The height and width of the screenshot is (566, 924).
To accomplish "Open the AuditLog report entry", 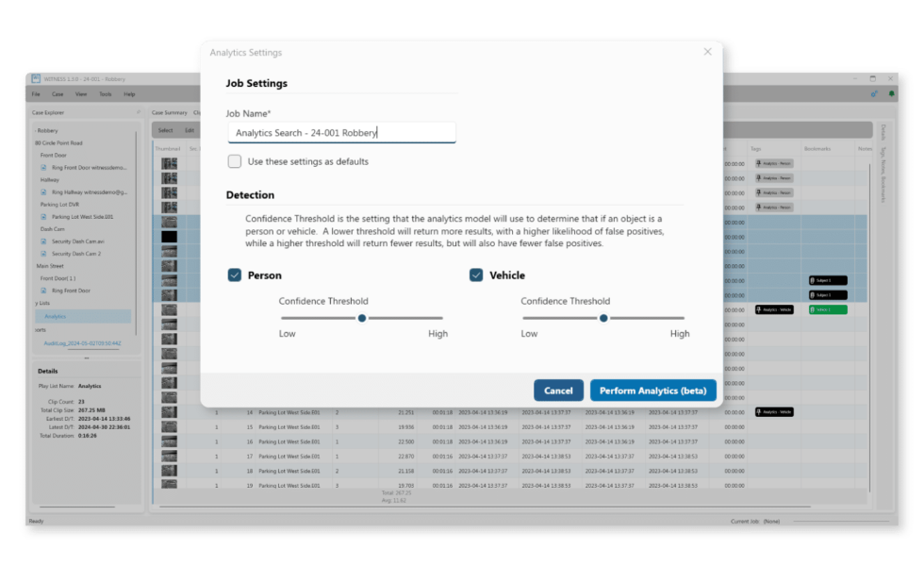I will click(69, 343).
